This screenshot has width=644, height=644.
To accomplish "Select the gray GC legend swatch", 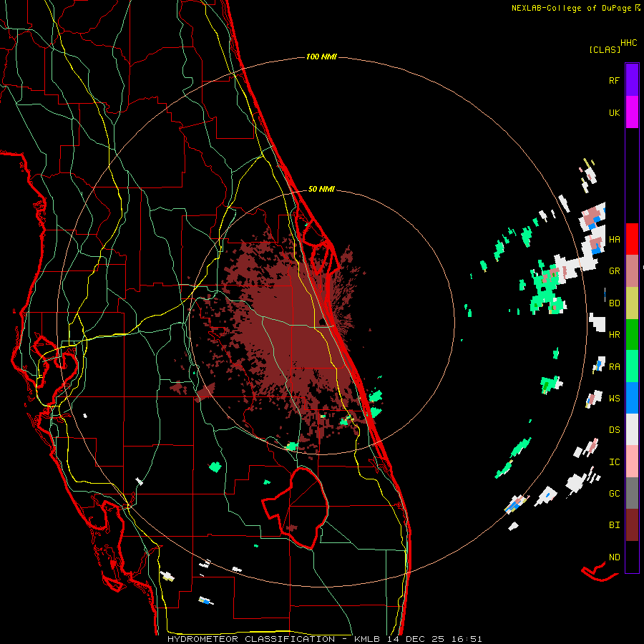I will [x=632, y=493].
